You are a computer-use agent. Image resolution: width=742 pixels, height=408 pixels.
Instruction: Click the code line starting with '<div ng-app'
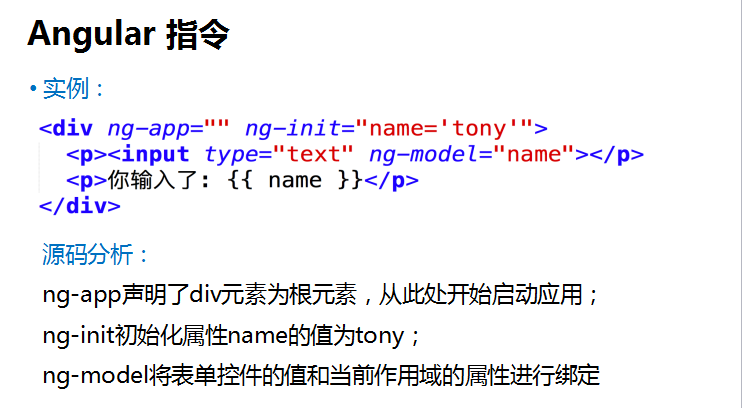[x=293, y=128]
